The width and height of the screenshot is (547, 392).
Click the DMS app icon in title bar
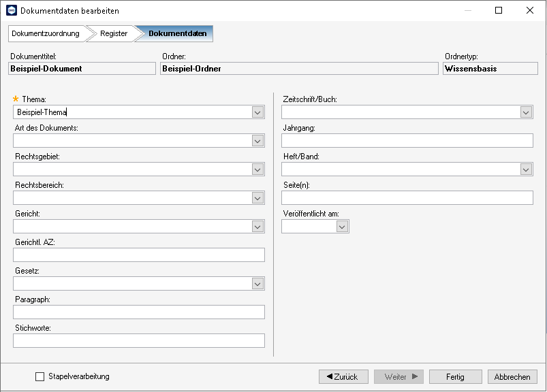tap(12, 10)
